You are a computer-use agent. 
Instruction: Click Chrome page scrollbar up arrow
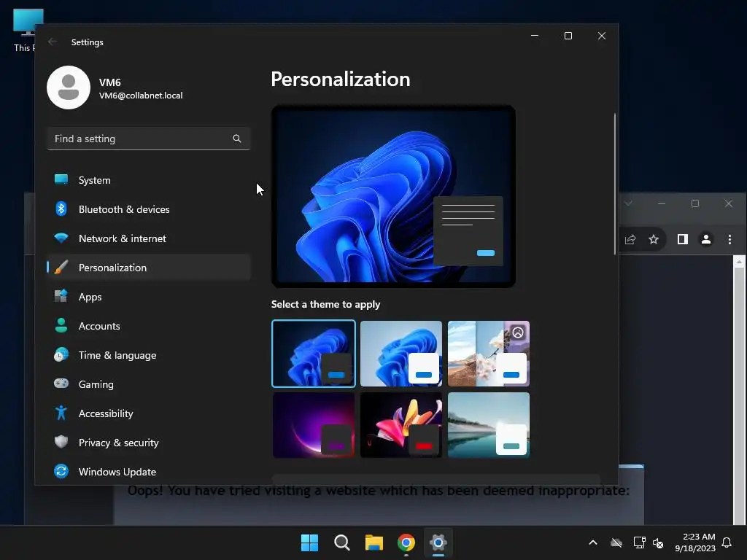(x=739, y=262)
